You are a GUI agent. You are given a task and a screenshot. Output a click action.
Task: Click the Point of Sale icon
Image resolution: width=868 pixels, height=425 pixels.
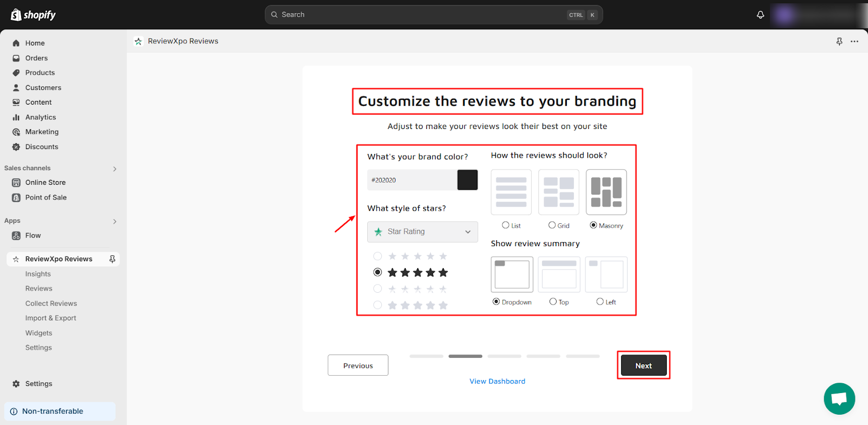(16, 197)
